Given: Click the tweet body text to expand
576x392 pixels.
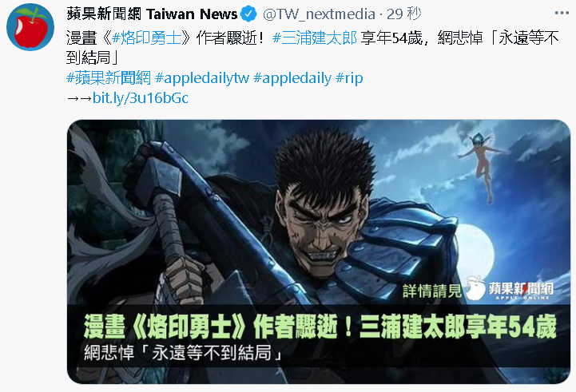Looking at the screenshot, I should pos(312,47).
